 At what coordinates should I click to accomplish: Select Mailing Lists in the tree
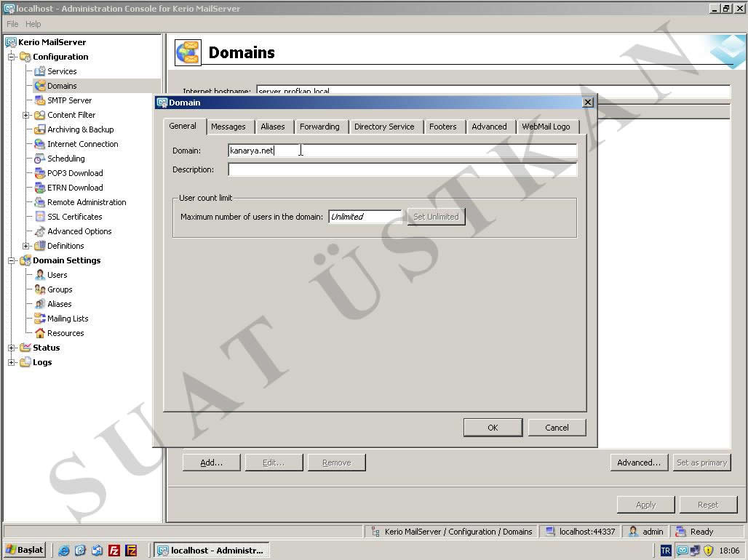(68, 319)
